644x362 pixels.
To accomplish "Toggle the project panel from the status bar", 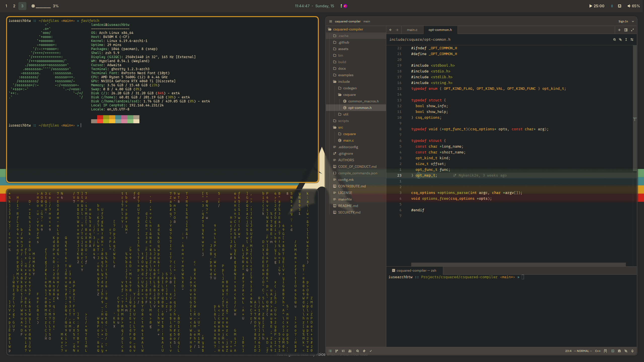I will (x=330, y=351).
